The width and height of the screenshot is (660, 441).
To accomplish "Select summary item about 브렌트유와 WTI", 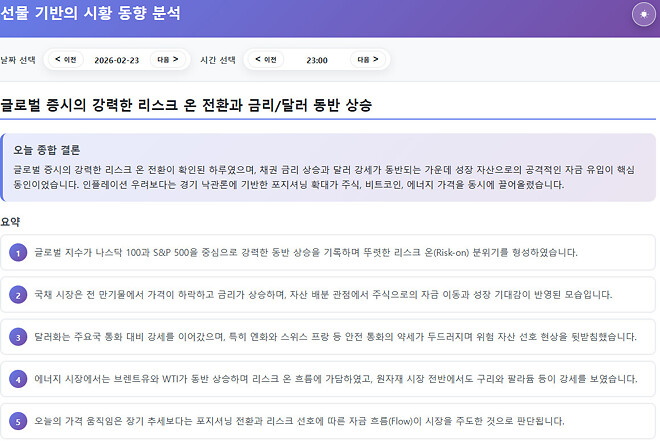I will point(328,379).
